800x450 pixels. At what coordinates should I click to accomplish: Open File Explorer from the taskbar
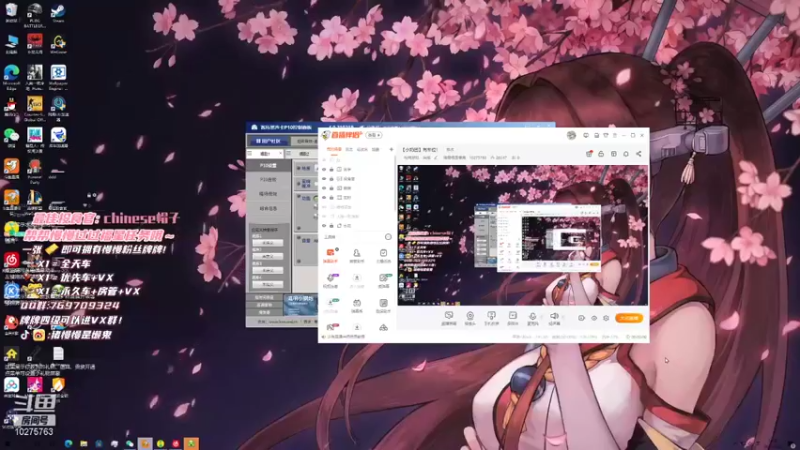(84, 444)
